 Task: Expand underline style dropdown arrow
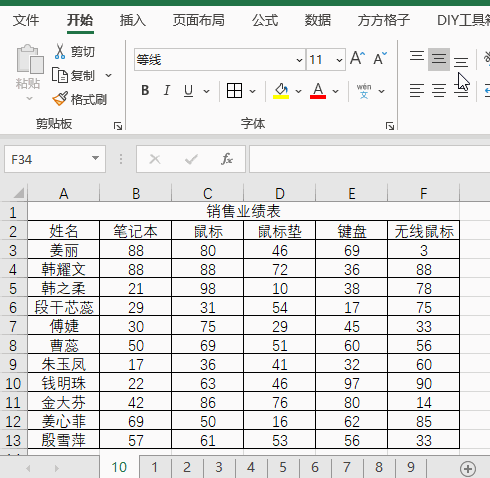207,91
